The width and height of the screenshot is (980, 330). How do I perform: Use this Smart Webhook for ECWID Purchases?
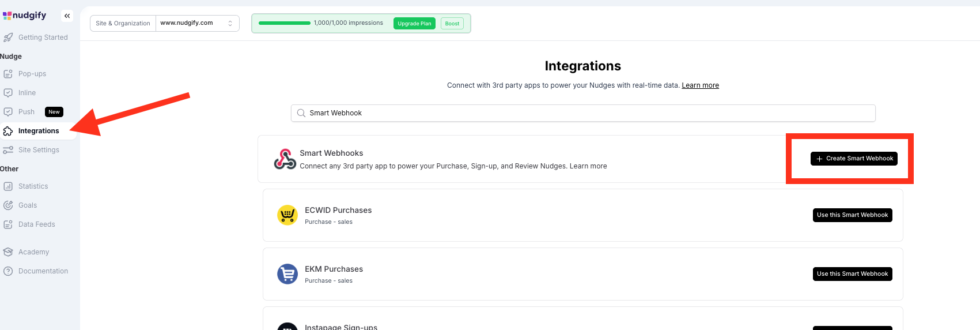point(853,215)
